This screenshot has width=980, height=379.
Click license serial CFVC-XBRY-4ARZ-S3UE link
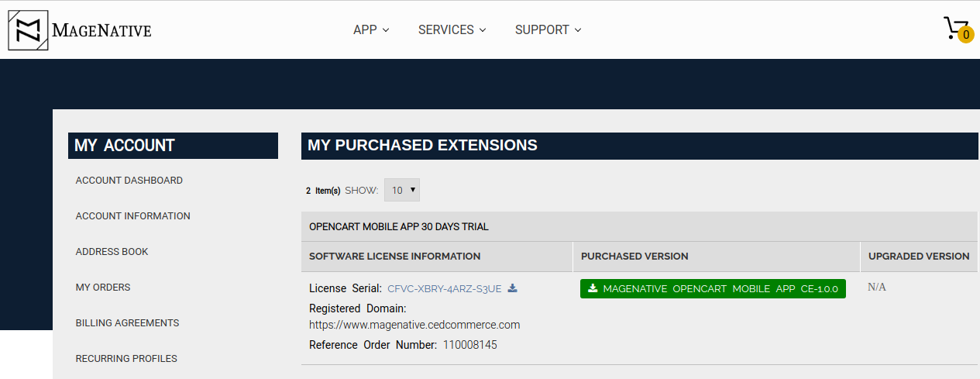pyautogui.click(x=445, y=288)
